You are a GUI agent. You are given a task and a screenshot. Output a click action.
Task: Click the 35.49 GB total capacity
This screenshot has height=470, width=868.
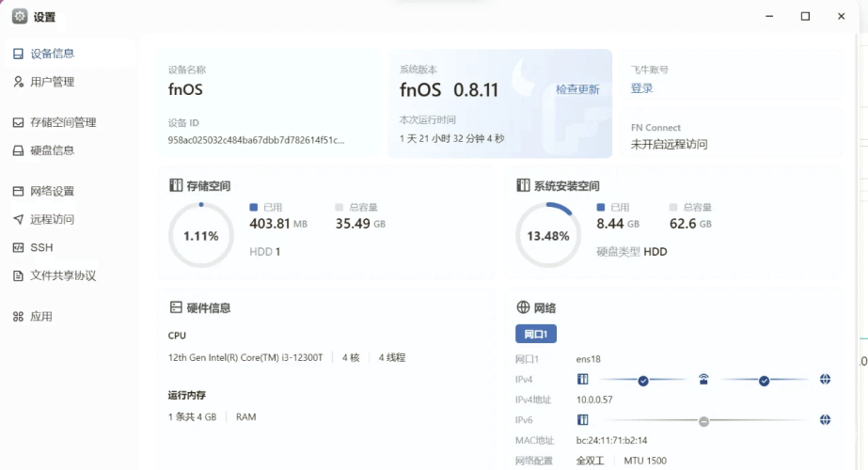(360, 224)
